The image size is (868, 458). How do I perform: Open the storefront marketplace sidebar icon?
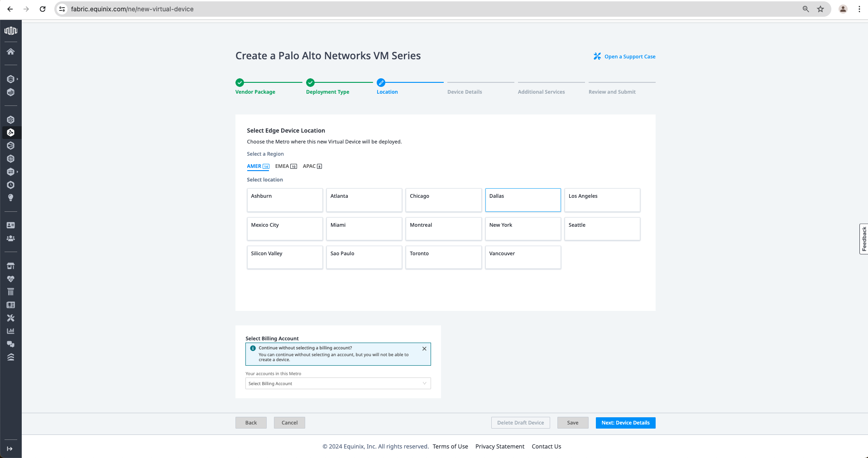point(10,266)
